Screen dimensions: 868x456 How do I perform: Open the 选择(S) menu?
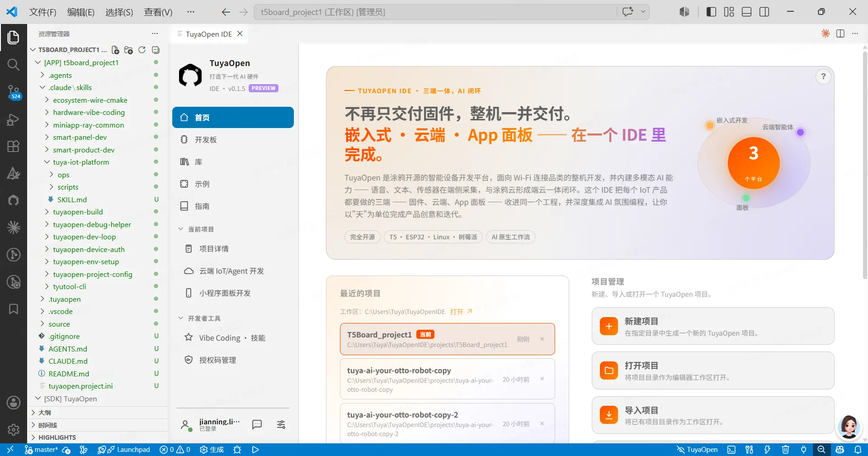tap(119, 12)
